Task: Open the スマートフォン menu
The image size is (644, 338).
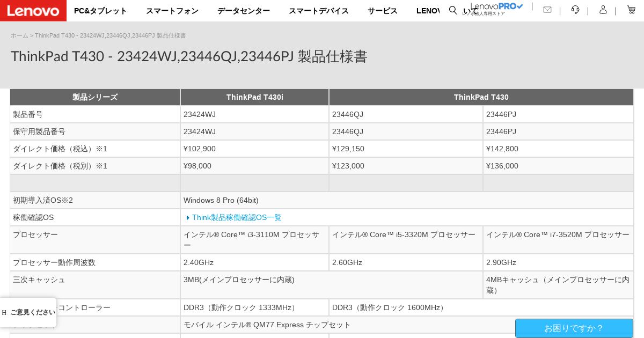Action: pyautogui.click(x=172, y=11)
